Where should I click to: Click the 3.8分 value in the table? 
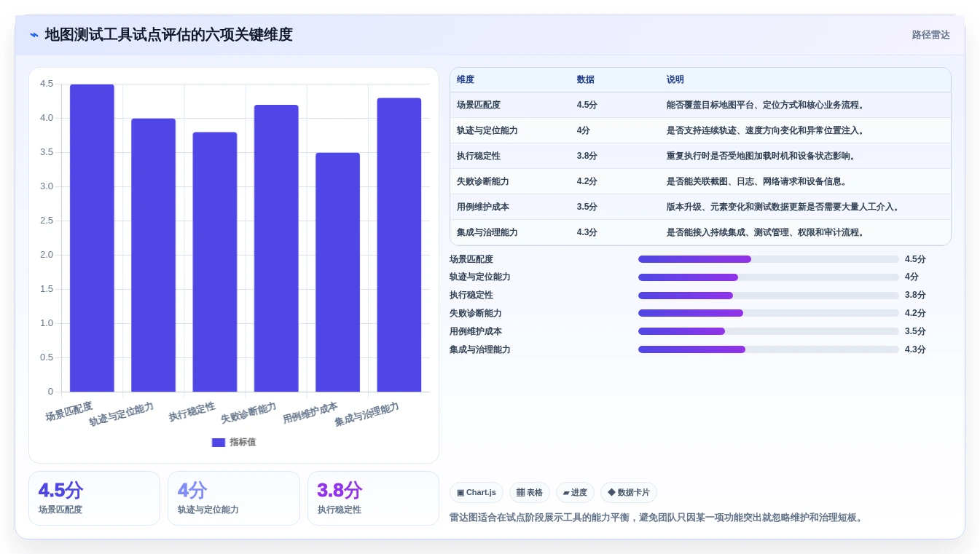click(x=587, y=156)
